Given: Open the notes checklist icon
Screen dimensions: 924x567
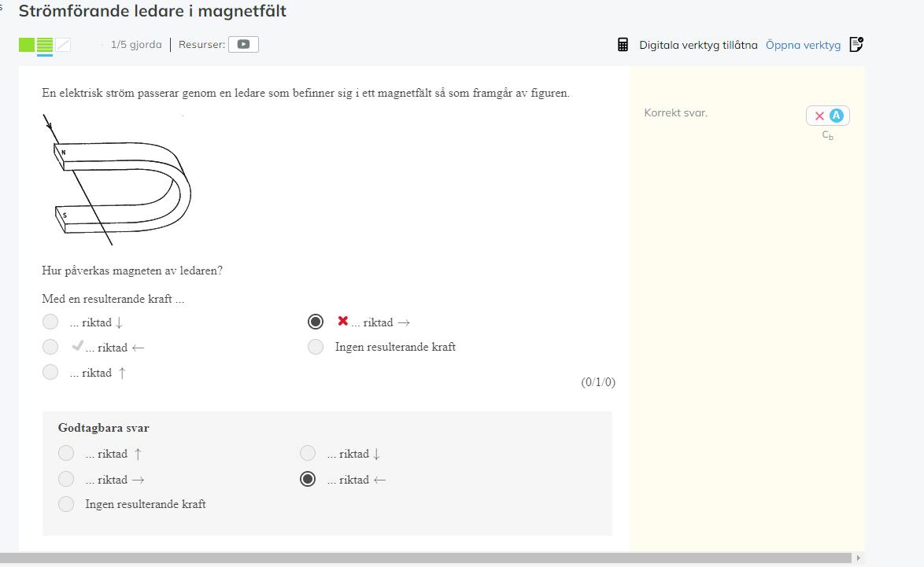Looking at the screenshot, I should [x=856, y=45].
